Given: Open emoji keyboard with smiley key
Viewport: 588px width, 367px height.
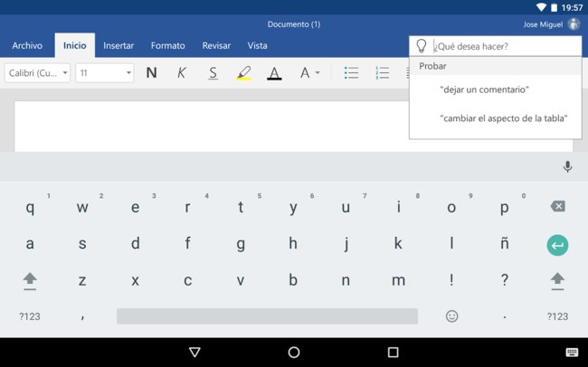Looking at the screenshot, I should point(452,316).
